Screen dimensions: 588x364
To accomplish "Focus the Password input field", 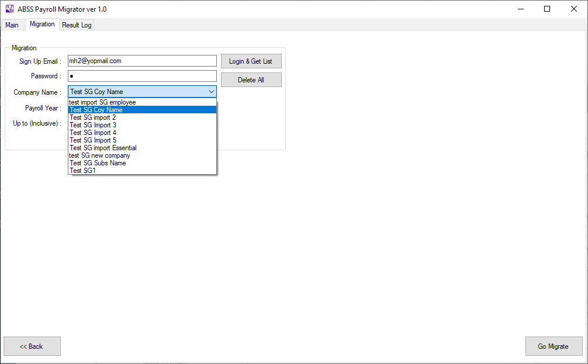I will pos(142,76).
